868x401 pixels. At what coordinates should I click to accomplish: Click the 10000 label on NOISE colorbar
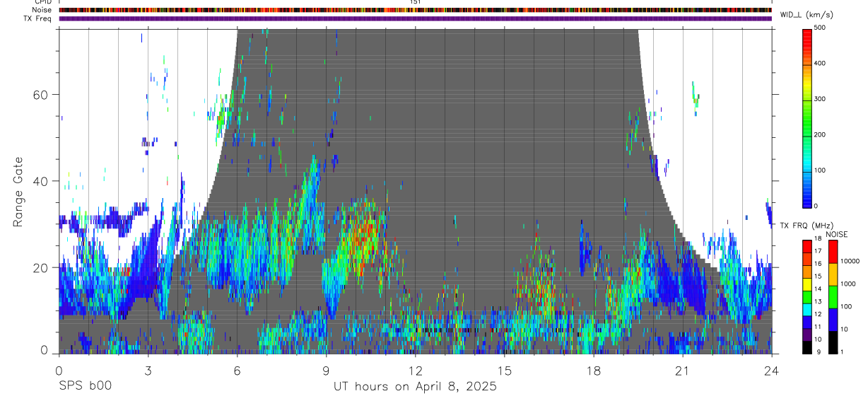click(850, 261)
